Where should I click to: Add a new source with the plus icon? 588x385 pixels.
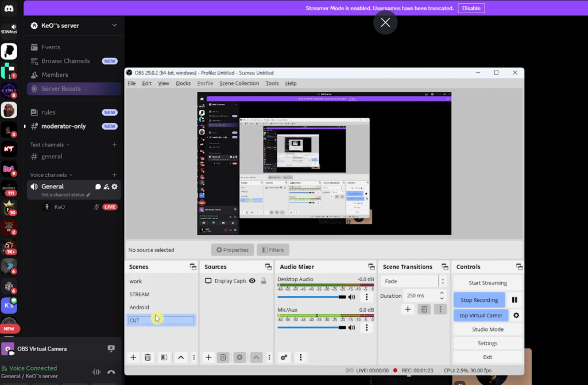pos(208,357)
